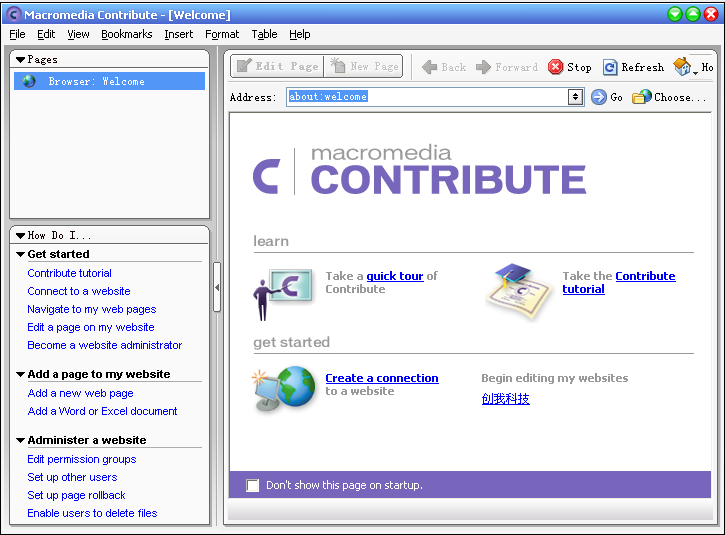Click the Back arrow icon
Screen dimensions: 725x535
point(430,67)
